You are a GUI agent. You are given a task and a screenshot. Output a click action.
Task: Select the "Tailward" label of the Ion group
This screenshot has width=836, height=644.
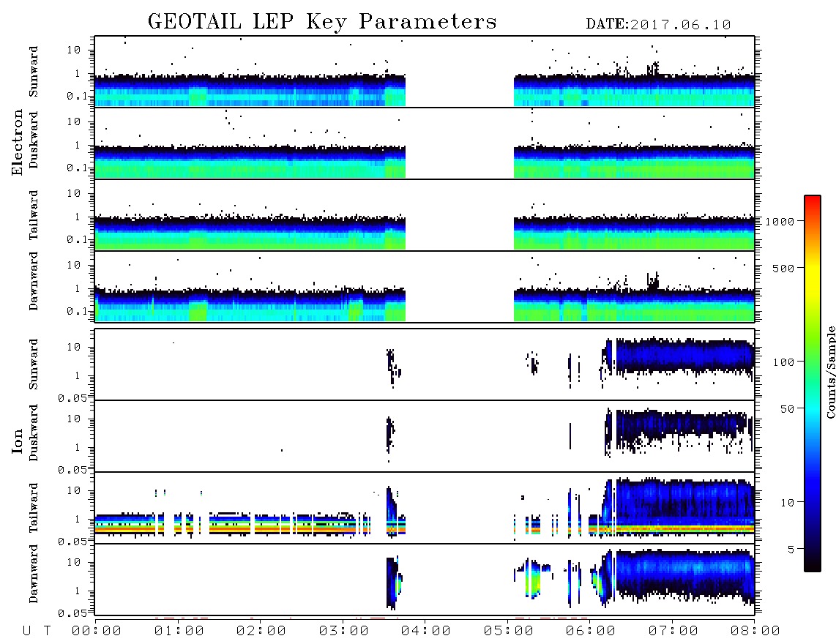34,508
